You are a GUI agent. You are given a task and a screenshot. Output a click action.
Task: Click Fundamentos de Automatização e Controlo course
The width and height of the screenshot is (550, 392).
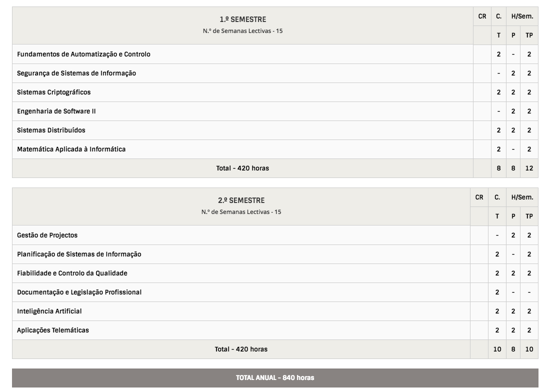[x=83, y=54]
